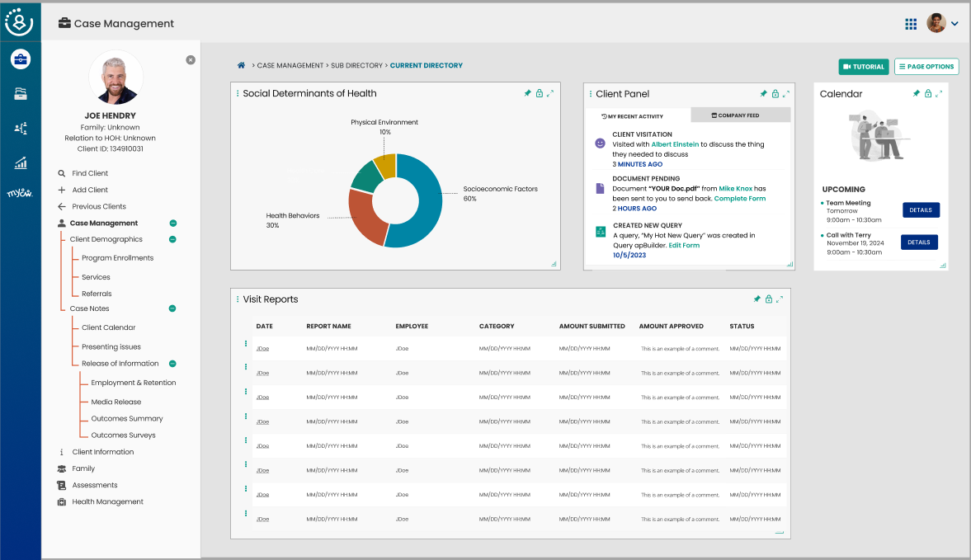971x560 pixels.
Task: Sort by Amount Submitted column header
Action: pos(592,326)
